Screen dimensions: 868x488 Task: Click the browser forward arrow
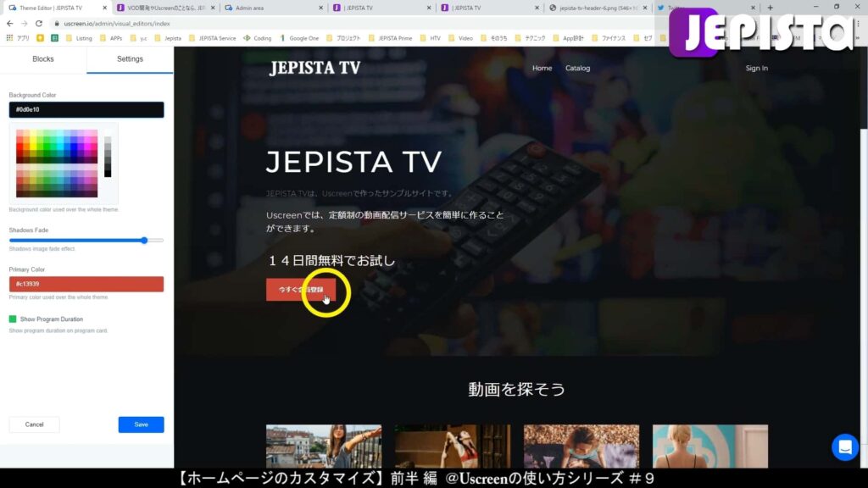pyautogui.click(x=25, y=24)
